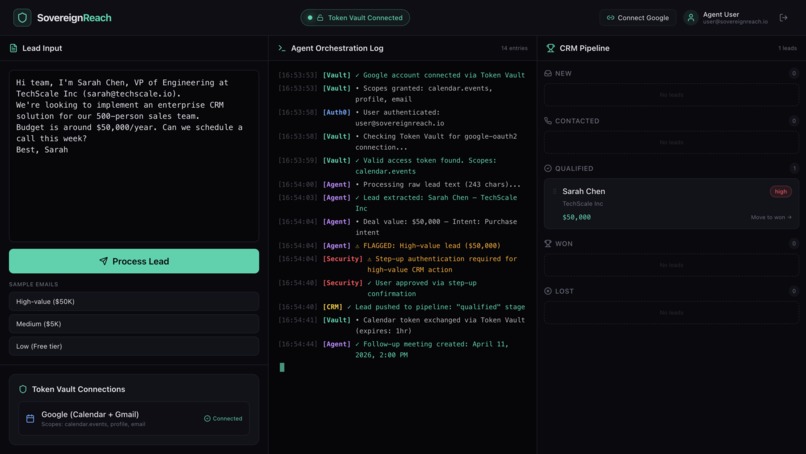806x454 pixels.
Task: Open the Agent User avatar icon
Action: tap(690, 18)
